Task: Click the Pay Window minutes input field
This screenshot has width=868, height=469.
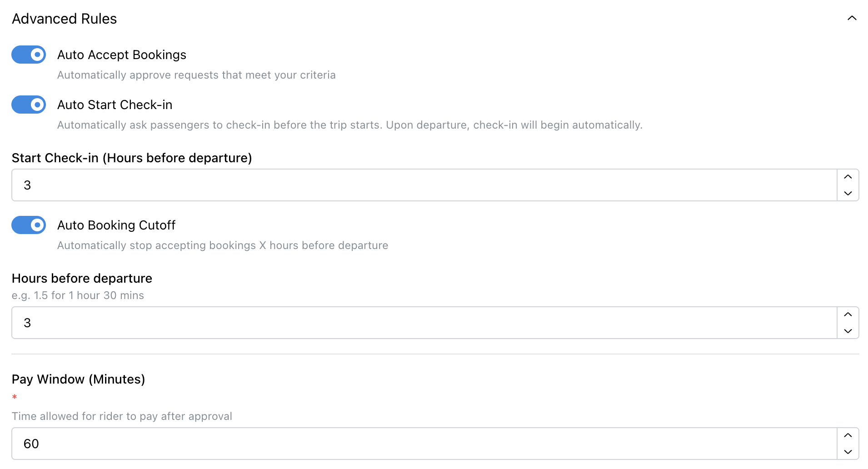Action: click(423, 444)
